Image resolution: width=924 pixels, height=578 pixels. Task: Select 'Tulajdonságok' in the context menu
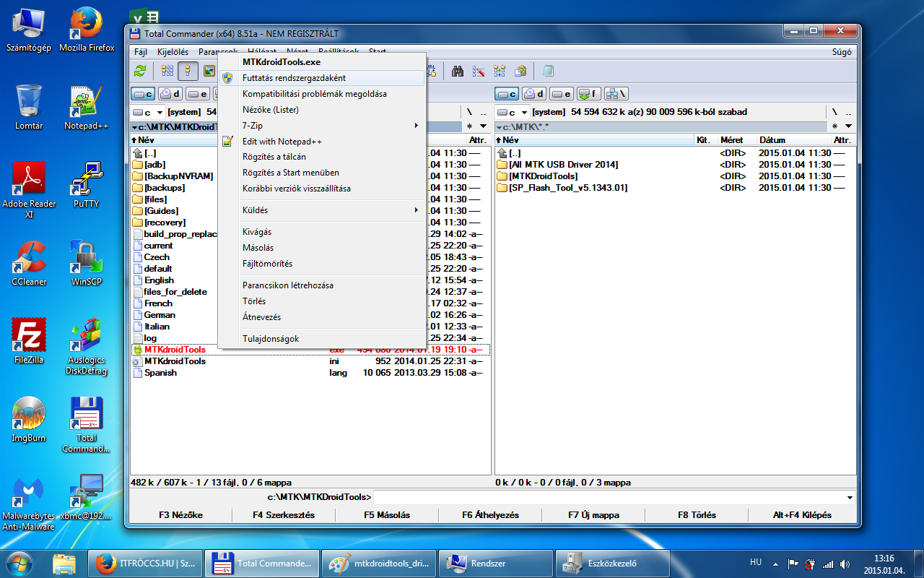pos(271,339)
